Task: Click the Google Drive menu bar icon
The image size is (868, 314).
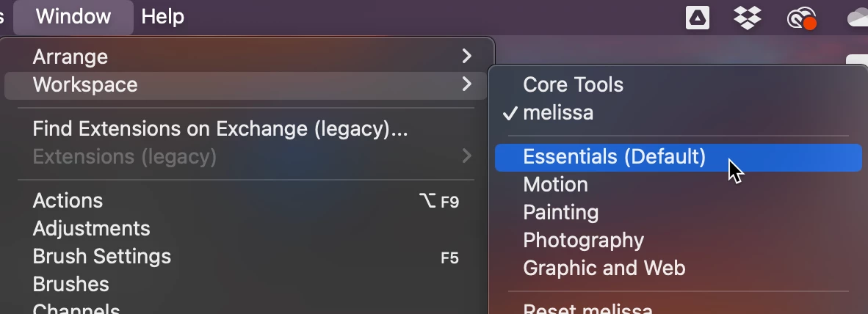Action: pyautogui.click(x=697, y=17)
